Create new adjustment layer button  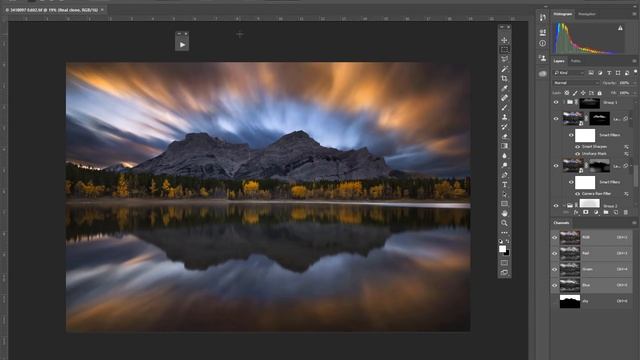pos(596,213)
